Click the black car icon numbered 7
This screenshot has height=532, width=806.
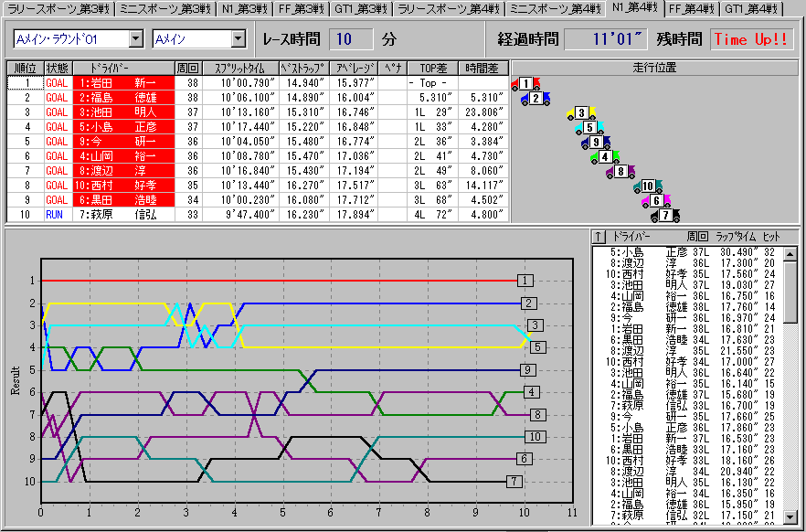pyautogui.click(x=664, y=216)
